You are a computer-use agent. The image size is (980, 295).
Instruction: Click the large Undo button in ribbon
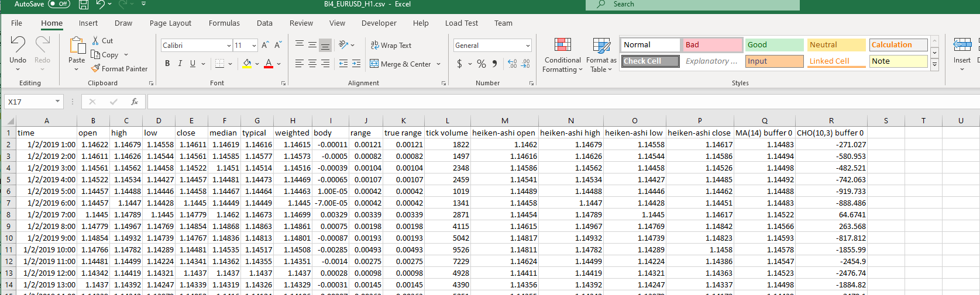point(18,49)
